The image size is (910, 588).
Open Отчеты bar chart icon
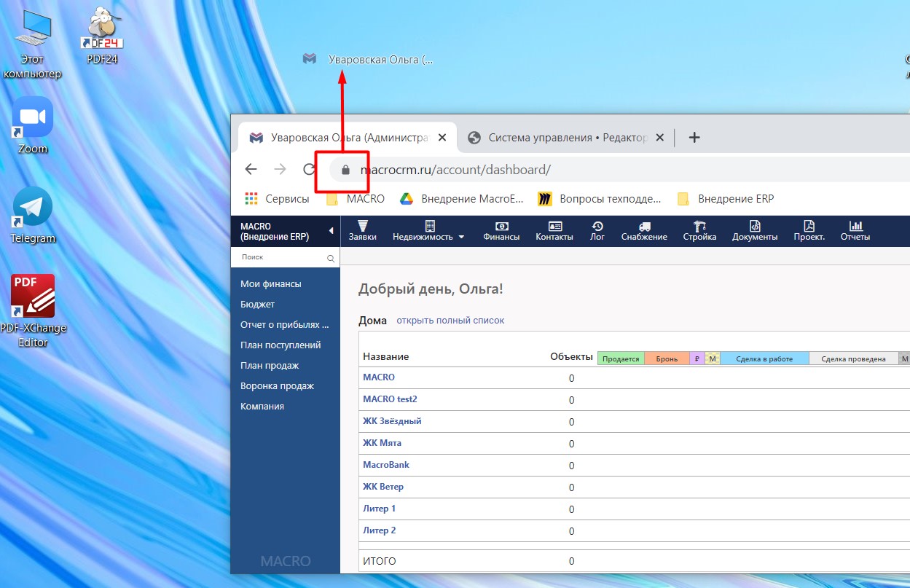click(x=855, y=227)
